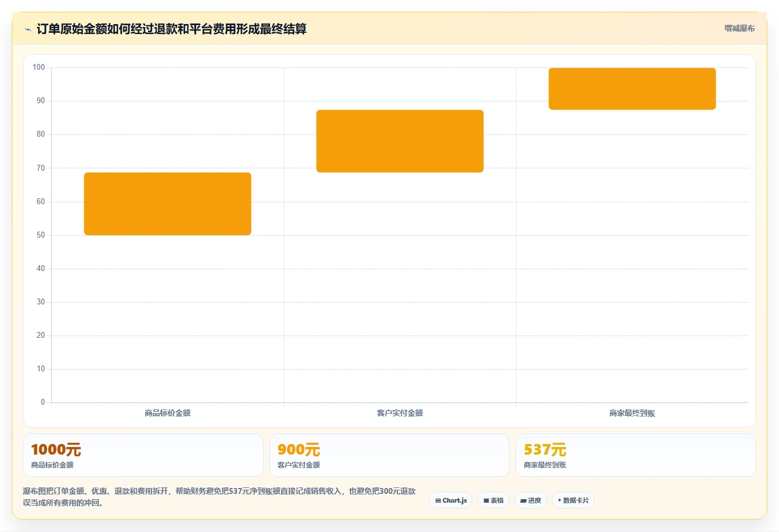Image resolution: width=779 pixels, height=532 pixels.
Task: Click the 商品标价金额 waterfall bar
Action: [x=167, y=204]
